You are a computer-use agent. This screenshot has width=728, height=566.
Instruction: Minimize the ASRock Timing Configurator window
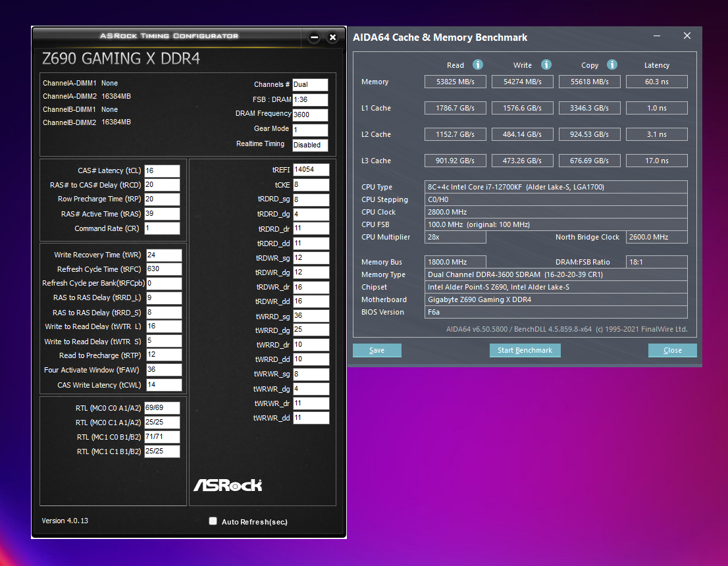tap(315, 37)
